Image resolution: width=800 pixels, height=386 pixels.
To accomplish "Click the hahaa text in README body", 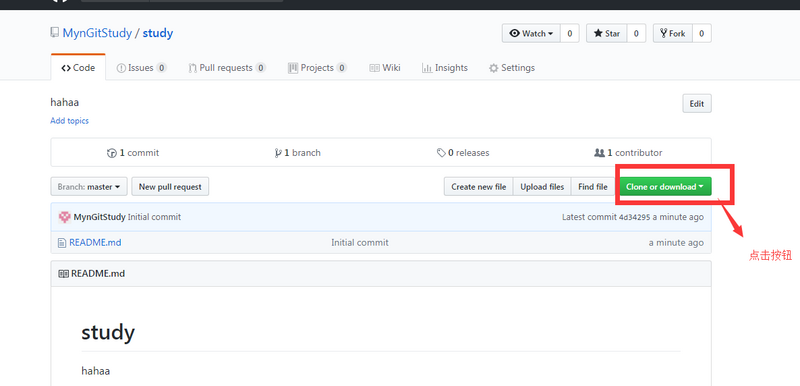I will [95, 371].
